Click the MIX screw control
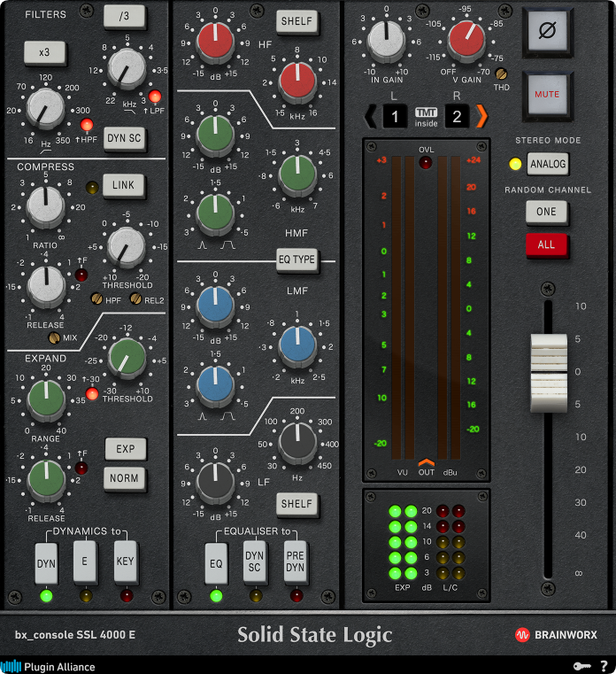The height and width of the screenshot is (674, 616). click(x=54, y=337)
